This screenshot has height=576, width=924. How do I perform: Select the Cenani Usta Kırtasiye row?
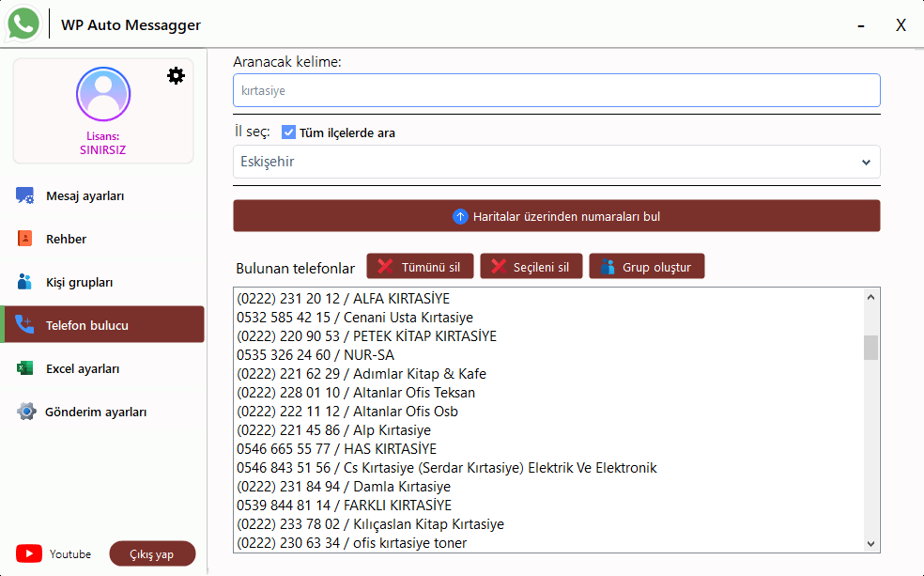(x=548, y=318)
